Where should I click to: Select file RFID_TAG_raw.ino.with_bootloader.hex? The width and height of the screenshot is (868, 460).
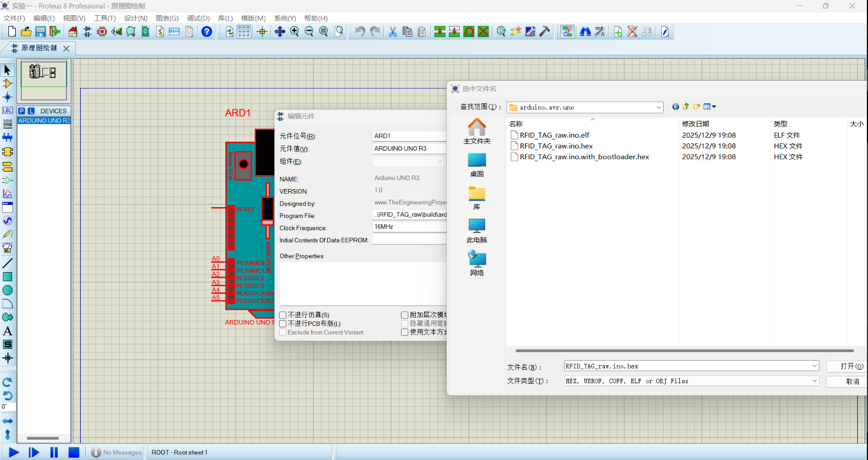pyautogui.click(x=584, y=157)
